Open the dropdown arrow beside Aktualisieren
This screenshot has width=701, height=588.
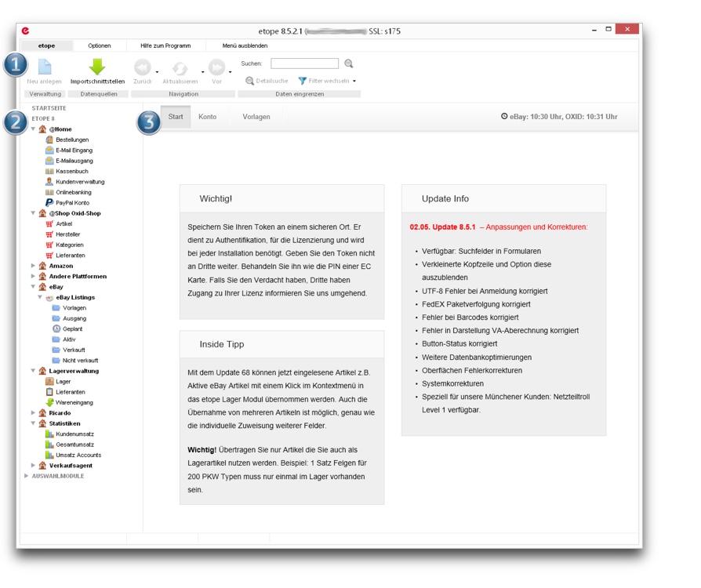[202, 72]
